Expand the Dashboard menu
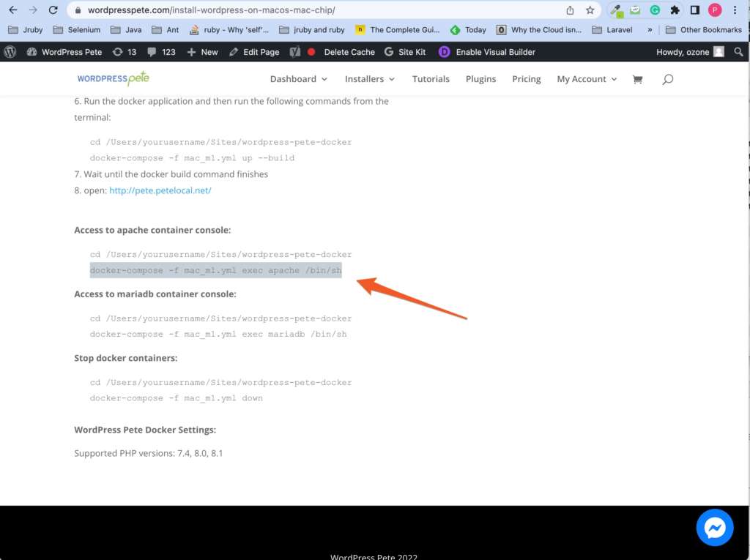Viewport: 750px width, 560px height. point(299,79)
